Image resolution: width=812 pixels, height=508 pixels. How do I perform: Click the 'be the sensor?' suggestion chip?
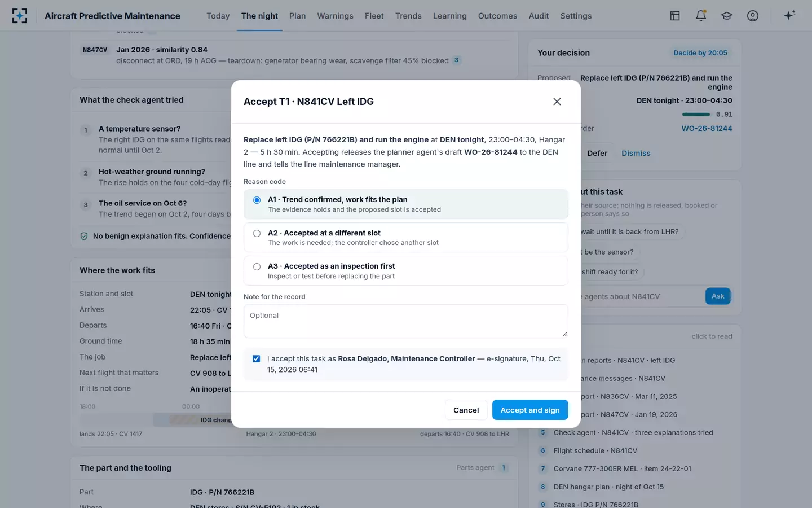[x=609, y=252]
